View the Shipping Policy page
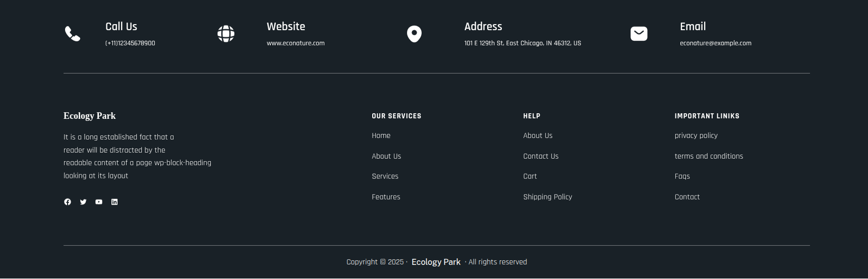The image size is (868, 279). (547, 197)
